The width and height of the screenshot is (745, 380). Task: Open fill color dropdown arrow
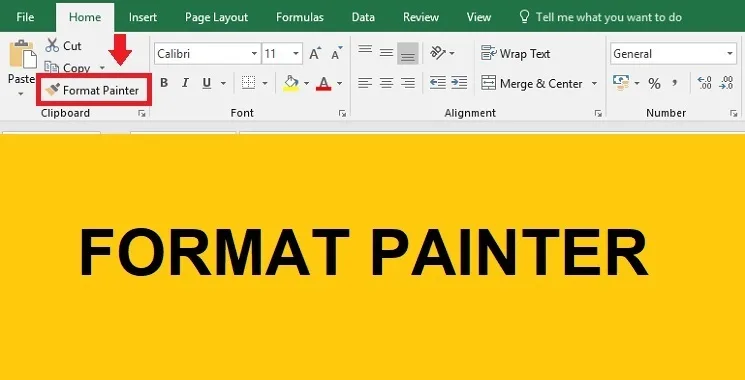(306, 84)
